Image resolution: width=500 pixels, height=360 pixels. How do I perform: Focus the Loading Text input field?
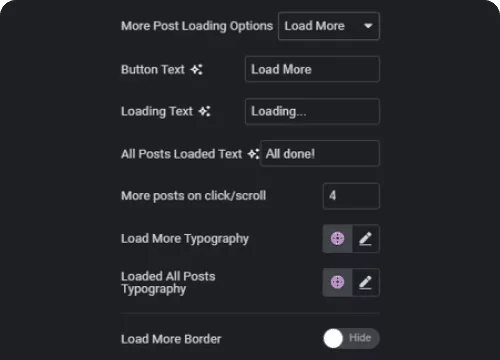point(312,111)
